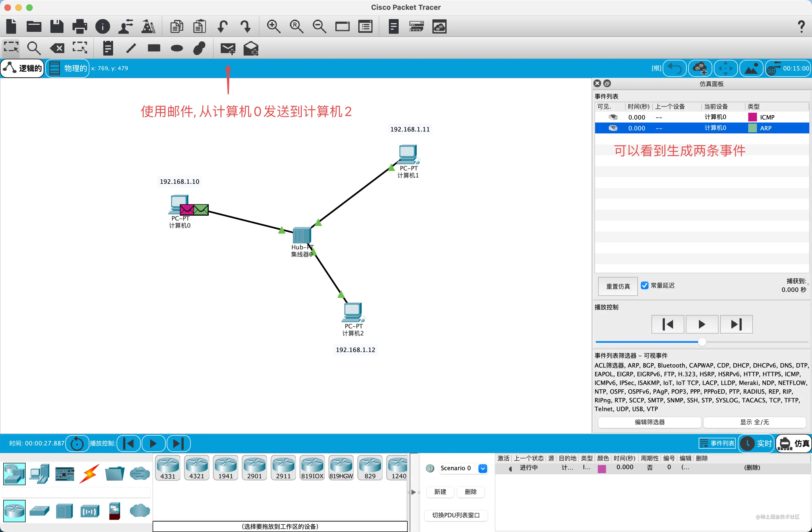Click the 新建 scenario button

pos(440,492)
